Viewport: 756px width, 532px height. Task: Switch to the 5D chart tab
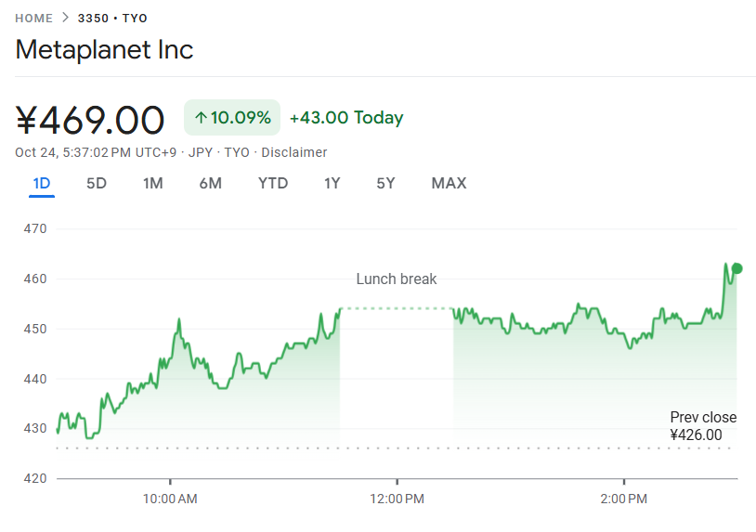pos(97,183)
